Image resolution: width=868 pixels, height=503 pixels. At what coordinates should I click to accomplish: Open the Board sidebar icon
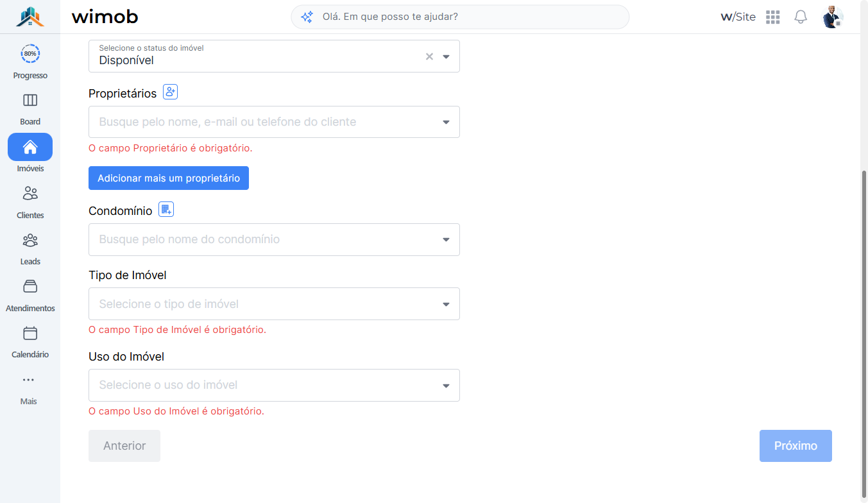tap(30, 100)
